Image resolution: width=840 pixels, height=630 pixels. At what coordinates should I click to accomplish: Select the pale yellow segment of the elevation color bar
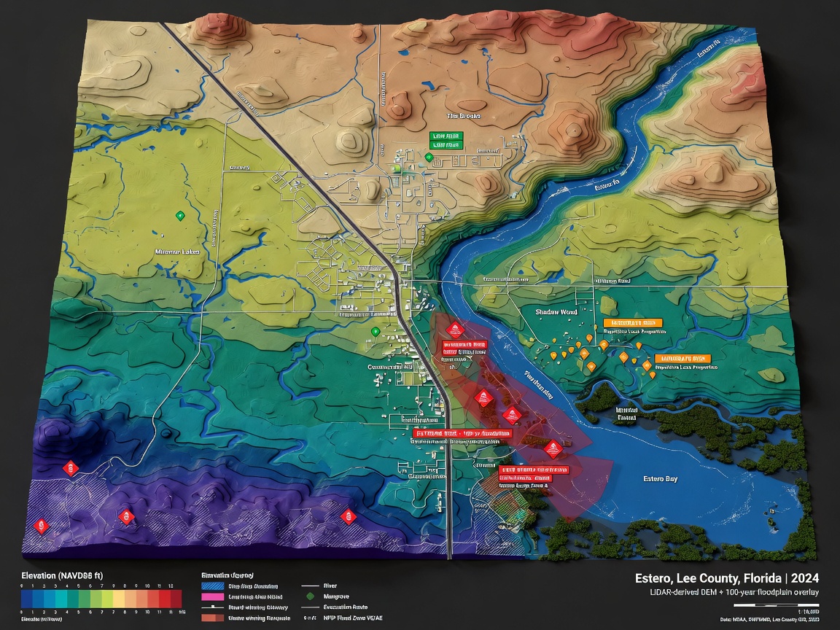coord(118,599)
